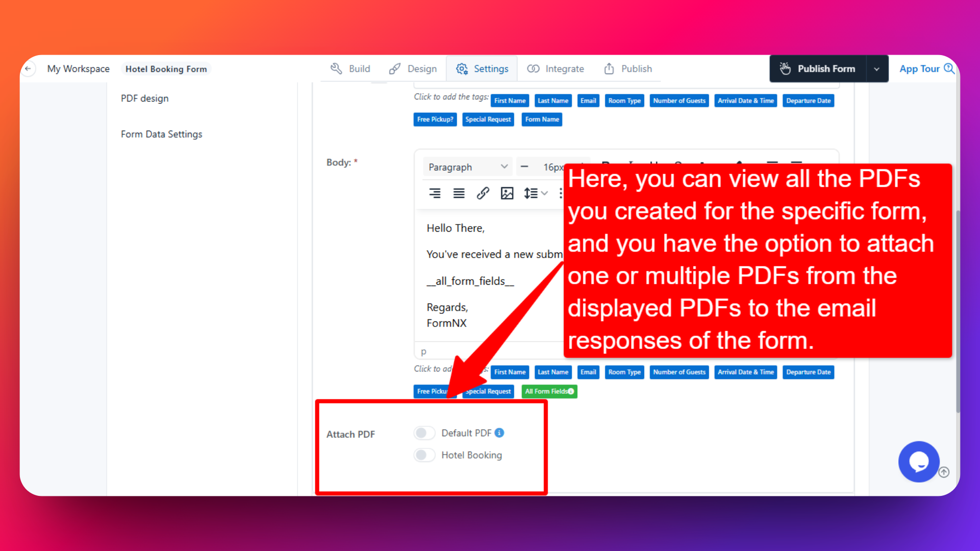The image size is (980, 551).
Task: Click the scroll-to-top arrow icon
Action: pyautogui.click(x=944, y=472)
